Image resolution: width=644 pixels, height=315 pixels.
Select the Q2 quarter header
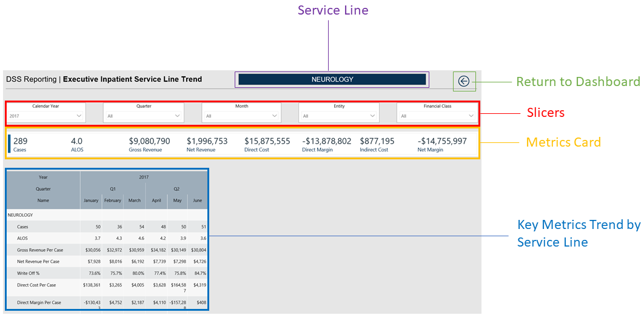[176, 189]
